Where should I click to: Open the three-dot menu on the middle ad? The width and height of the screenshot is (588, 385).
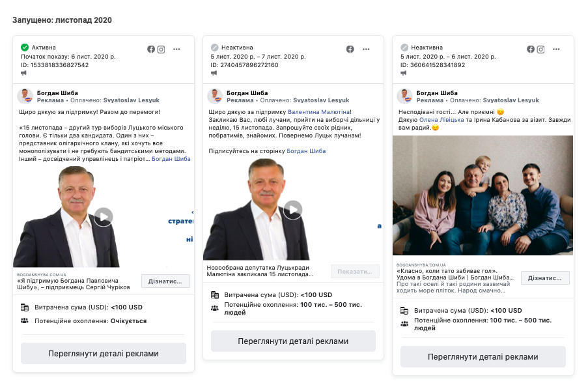pyautogui.click(x=366, y=49)
